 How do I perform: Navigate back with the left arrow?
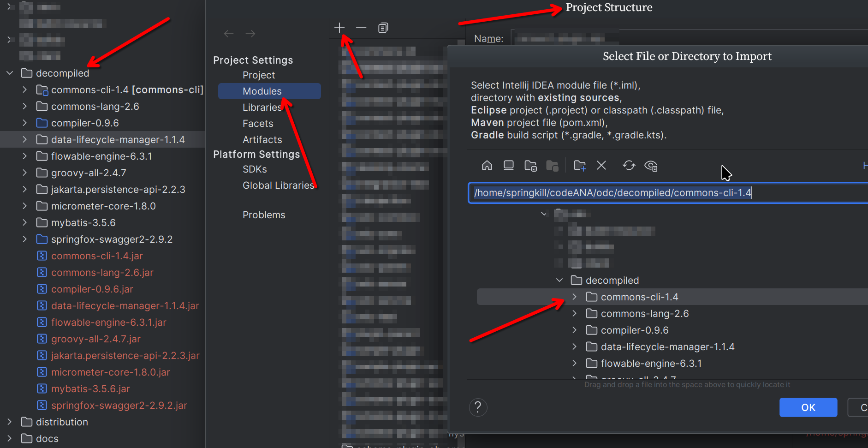pos(229,34)
